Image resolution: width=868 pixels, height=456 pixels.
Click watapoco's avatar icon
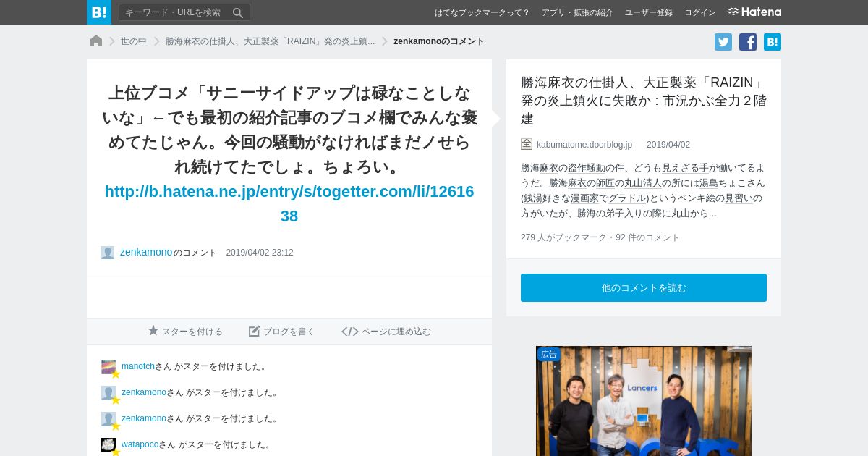click(x=109, y=445)
